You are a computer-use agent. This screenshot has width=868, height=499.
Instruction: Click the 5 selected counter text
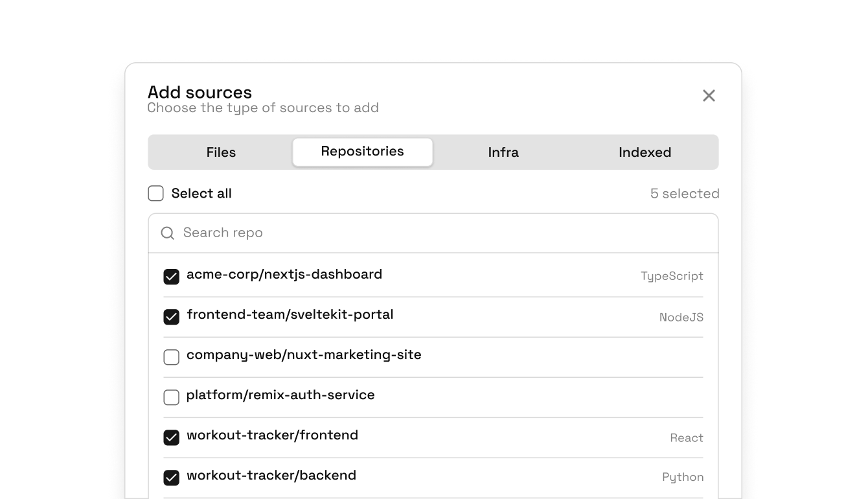[685, 194]
